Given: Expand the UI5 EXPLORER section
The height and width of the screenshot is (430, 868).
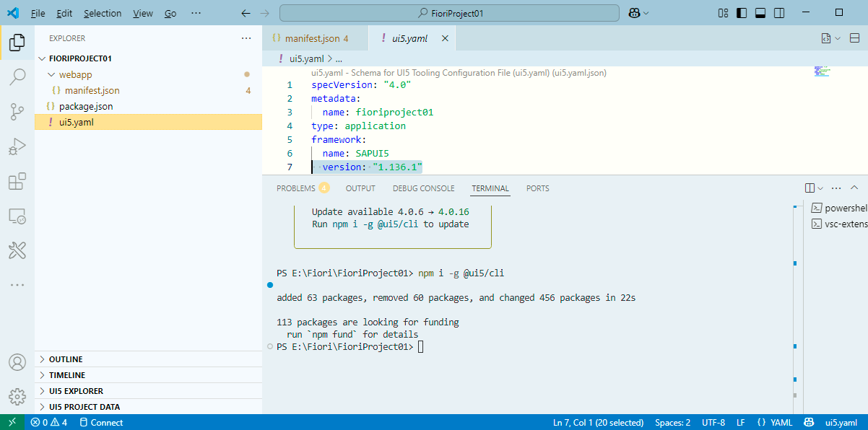Looking at the screenshot, I should (148, 391).
